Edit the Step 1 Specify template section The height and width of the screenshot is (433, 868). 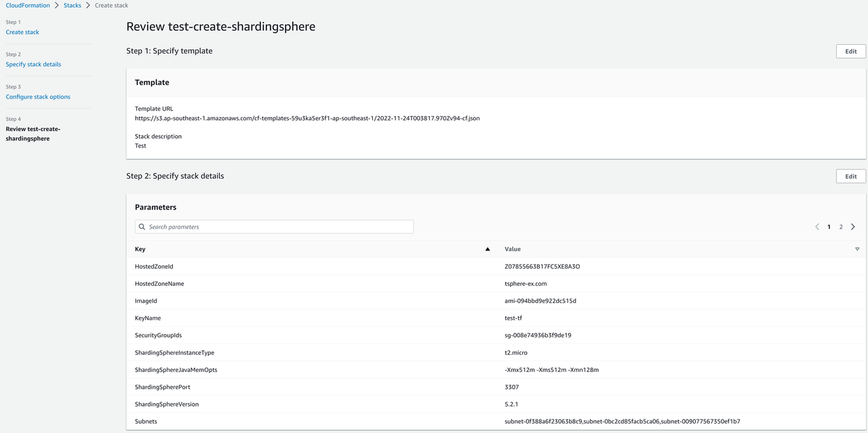(x=850, y=51)
